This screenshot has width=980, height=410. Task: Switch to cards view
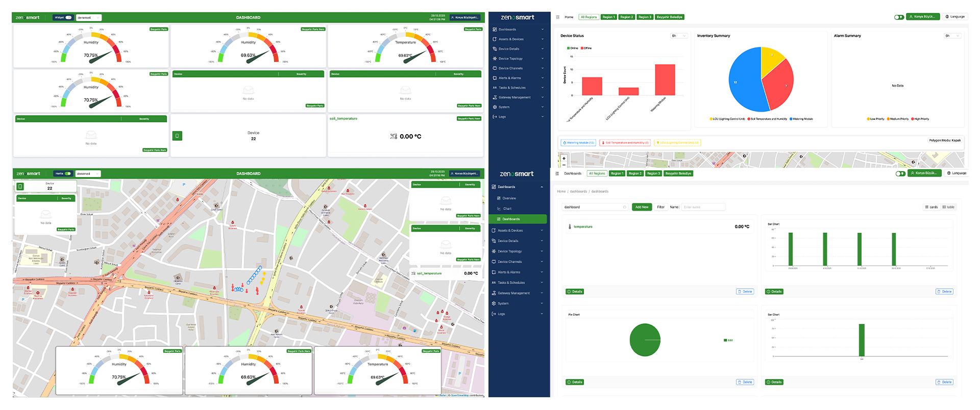point(932,207)
